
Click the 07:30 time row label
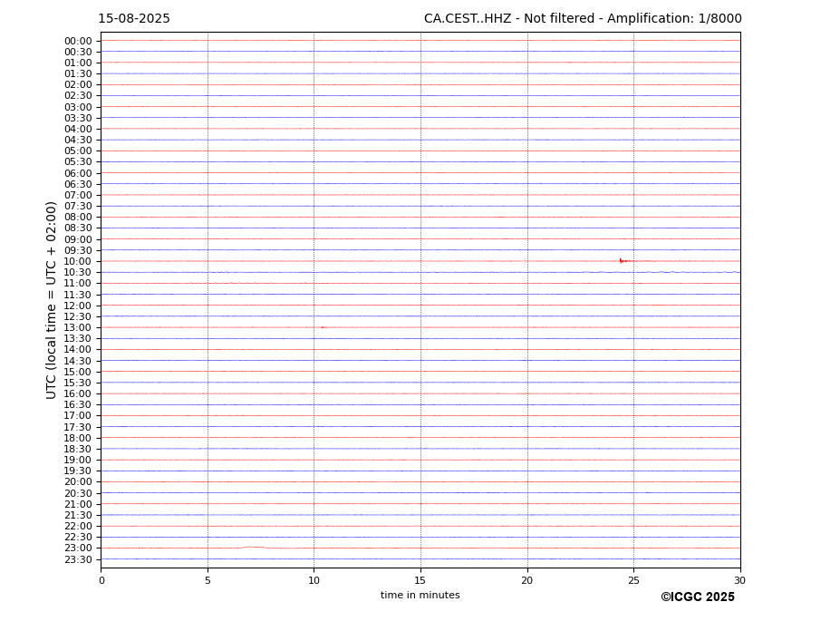pos(78,207)
